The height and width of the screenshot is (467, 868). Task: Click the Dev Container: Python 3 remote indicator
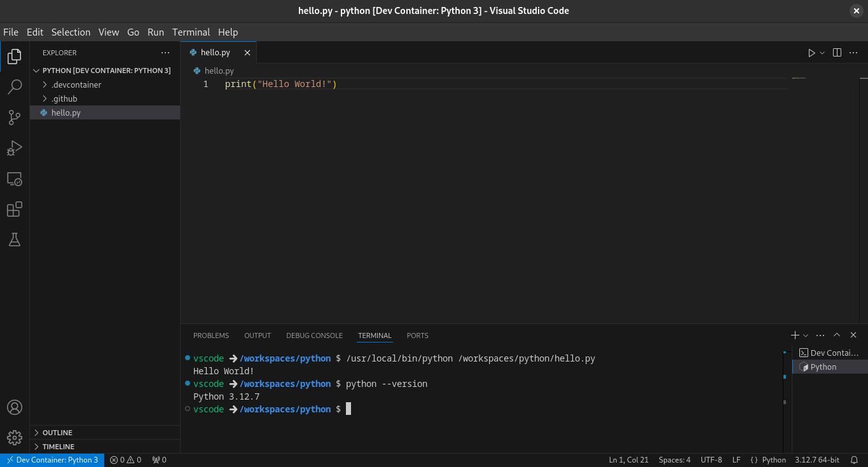52,460
